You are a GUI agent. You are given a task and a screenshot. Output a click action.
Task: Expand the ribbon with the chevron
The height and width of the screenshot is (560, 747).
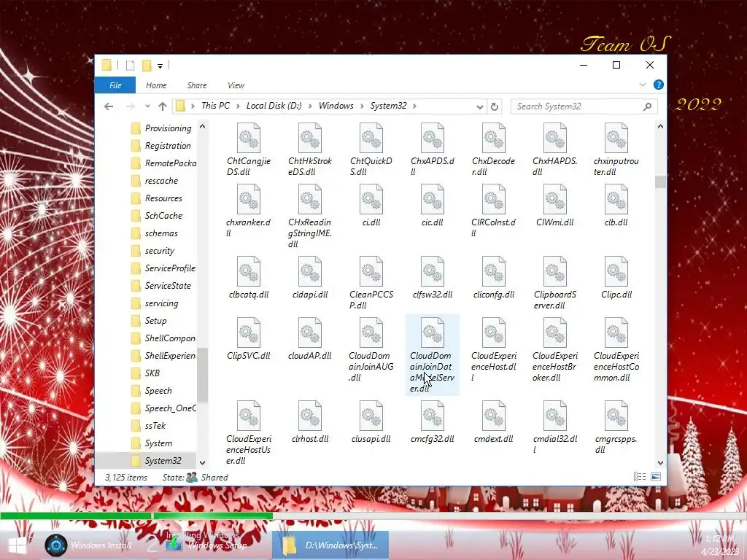pos(643,85)
